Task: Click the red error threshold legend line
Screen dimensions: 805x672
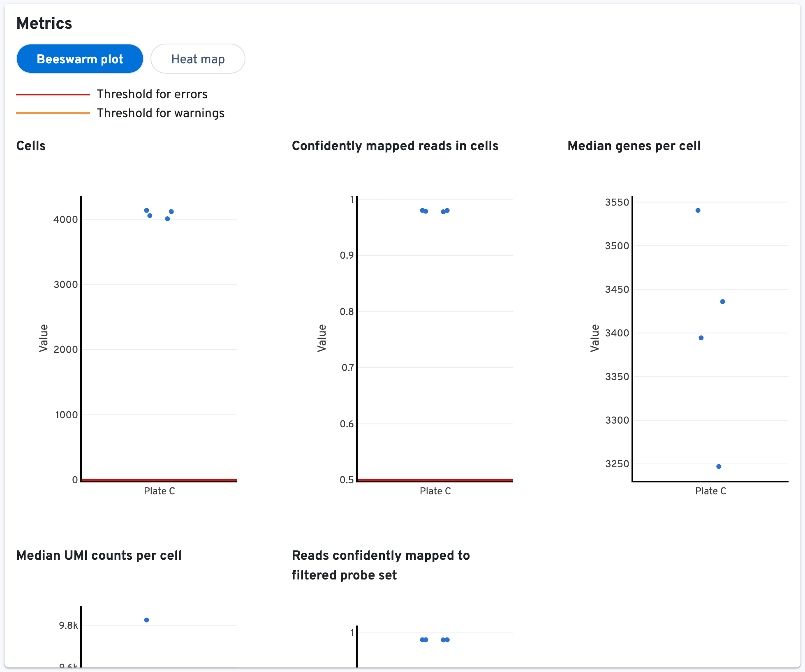Action: click(x=53, y=95)
